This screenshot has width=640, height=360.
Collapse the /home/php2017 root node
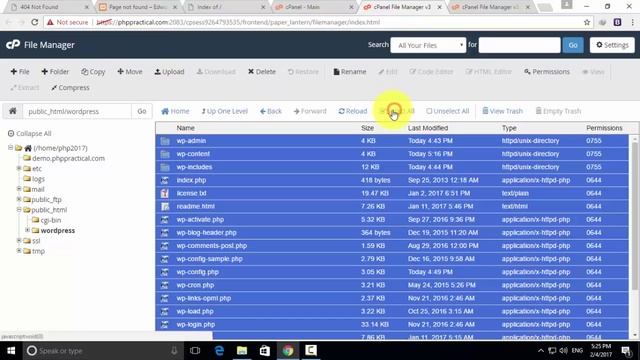point(11,148)
